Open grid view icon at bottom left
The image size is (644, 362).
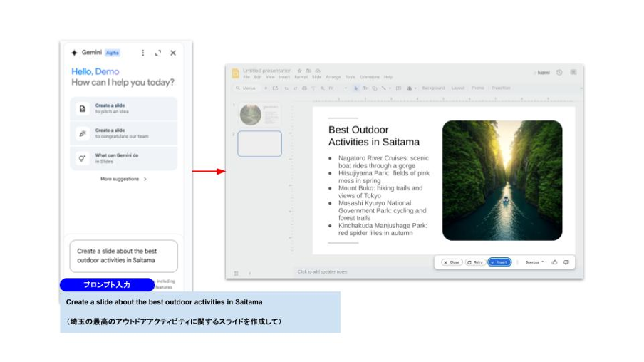click(x=236, y=273)
